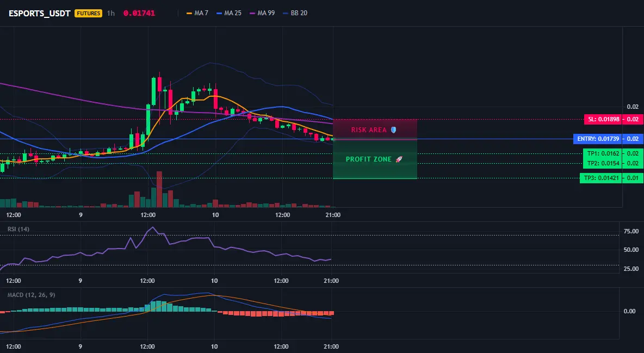Image resolution: width=644 pixels, height=353 pixels.
Task: Click the PROFIT ZONE label
Action: tap(374, 159)
